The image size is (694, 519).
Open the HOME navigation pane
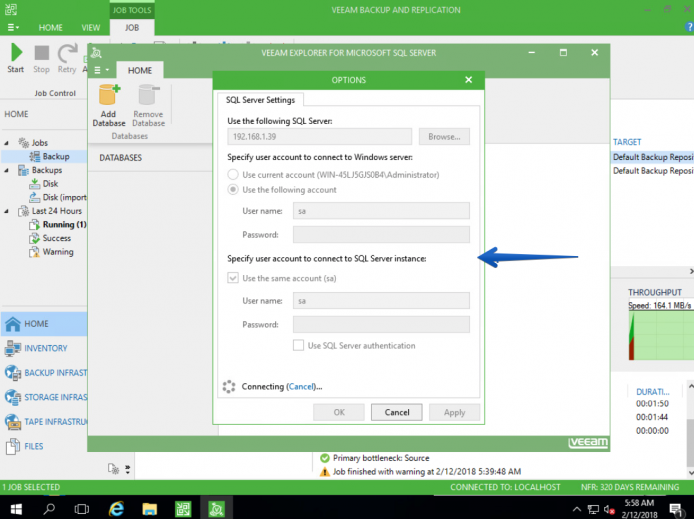[x=44, y=324]
